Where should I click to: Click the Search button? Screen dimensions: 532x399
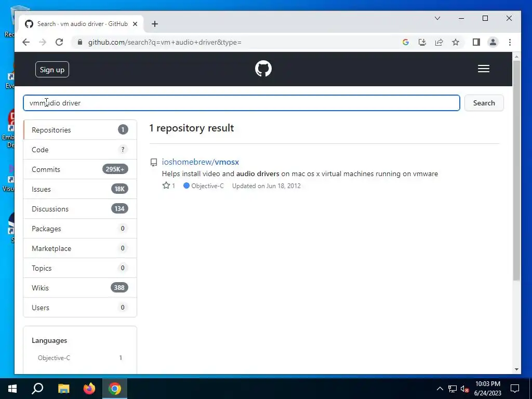click(x=484, y=103)
